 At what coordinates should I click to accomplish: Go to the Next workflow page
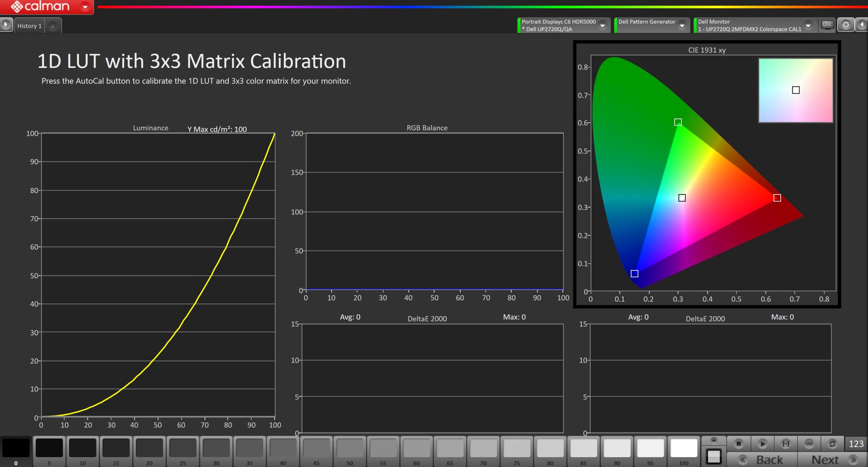click(832, 460)
